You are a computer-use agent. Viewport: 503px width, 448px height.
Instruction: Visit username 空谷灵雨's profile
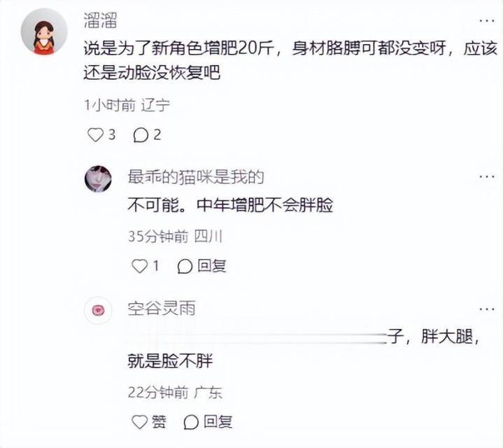coord(161,308)
